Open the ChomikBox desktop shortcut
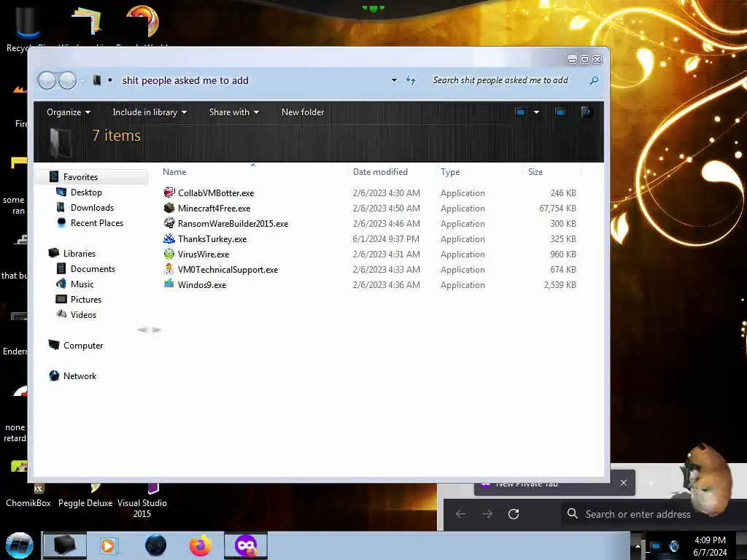This screenshot has height=560, width=747. tap(28, 497)
